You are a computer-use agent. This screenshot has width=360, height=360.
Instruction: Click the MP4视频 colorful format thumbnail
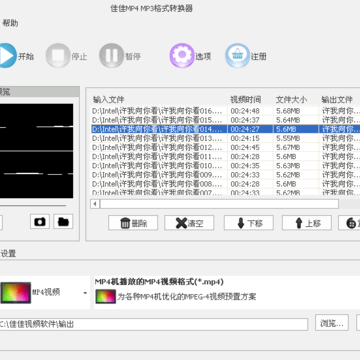click(16, 293)
